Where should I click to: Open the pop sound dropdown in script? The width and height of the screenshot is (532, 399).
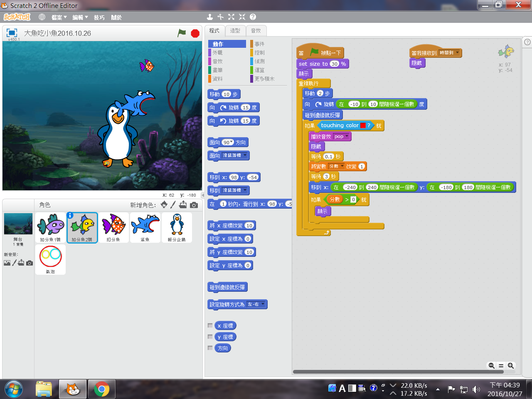coord(347,136)
